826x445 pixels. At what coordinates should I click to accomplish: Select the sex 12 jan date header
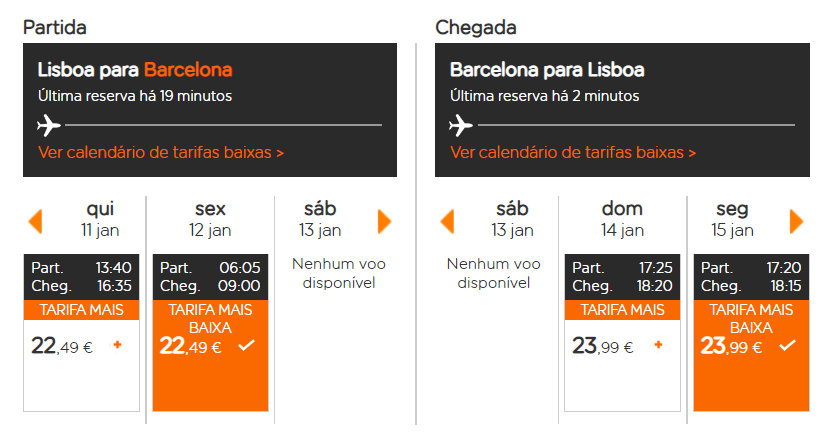tap(210, 219)
